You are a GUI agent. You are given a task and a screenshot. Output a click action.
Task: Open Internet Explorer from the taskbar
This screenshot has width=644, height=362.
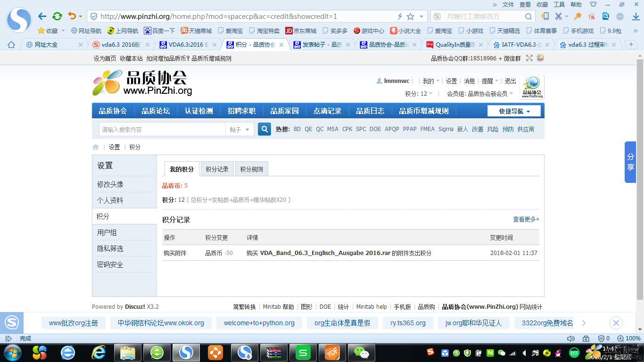(x=99, y=352)
